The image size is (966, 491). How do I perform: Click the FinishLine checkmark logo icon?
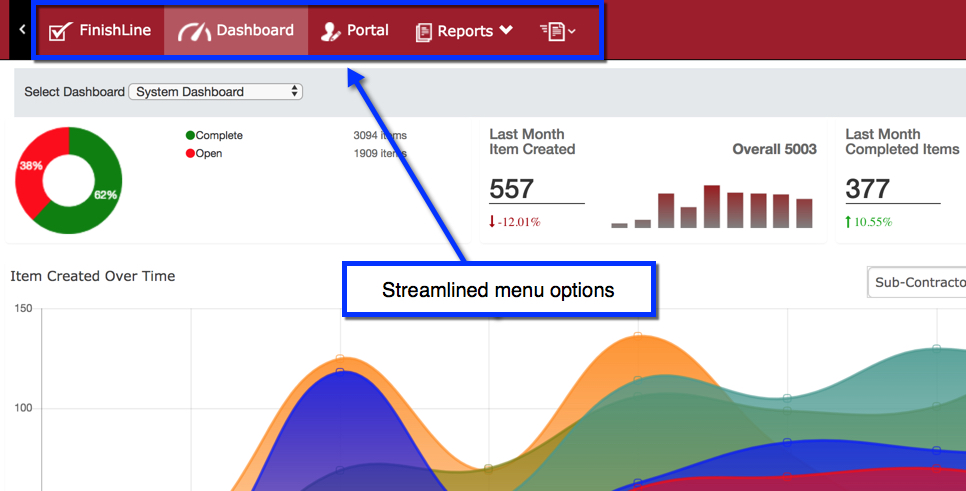(60, 32)
